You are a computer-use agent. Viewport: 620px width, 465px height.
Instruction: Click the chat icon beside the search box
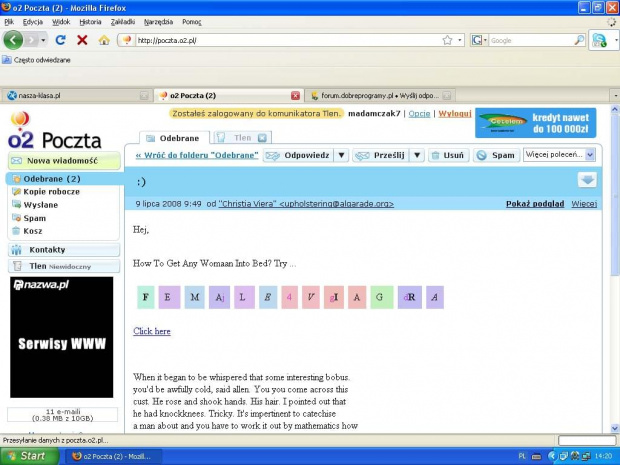(599, 40)
